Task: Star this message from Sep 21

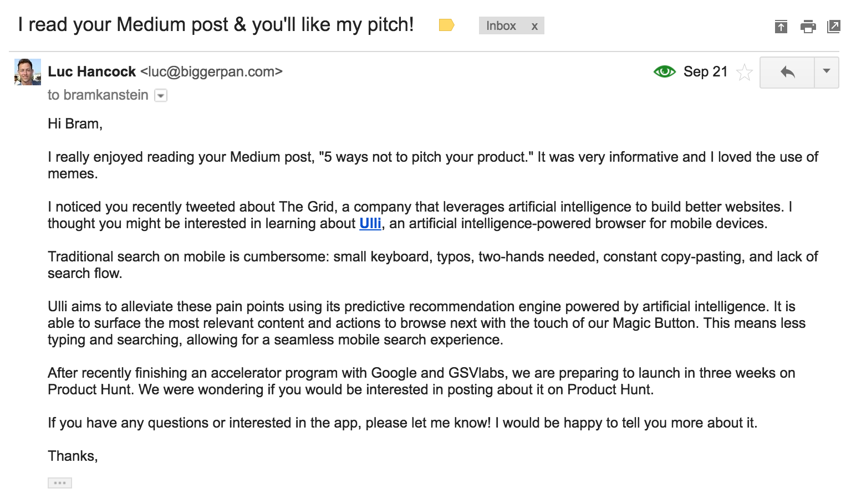Action: pos(744,72)
